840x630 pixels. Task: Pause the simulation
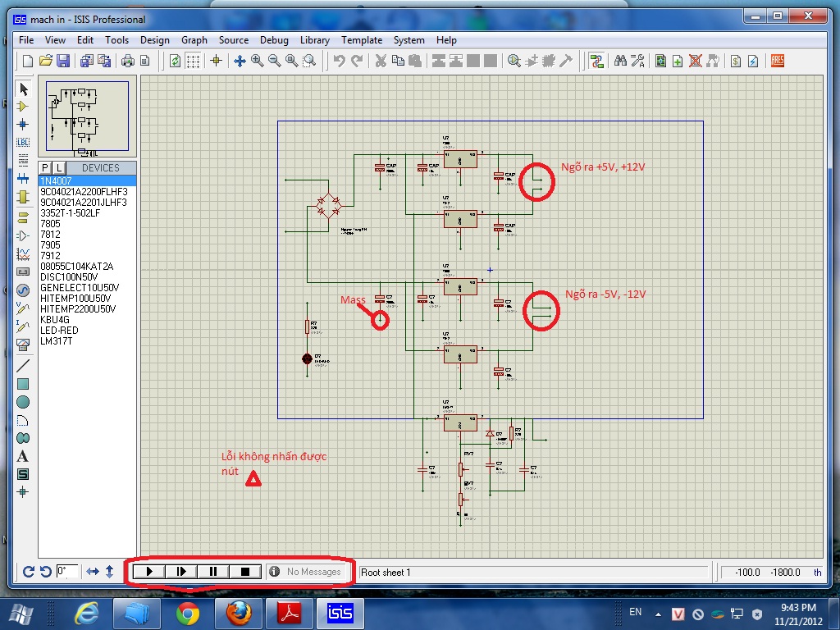213,572
